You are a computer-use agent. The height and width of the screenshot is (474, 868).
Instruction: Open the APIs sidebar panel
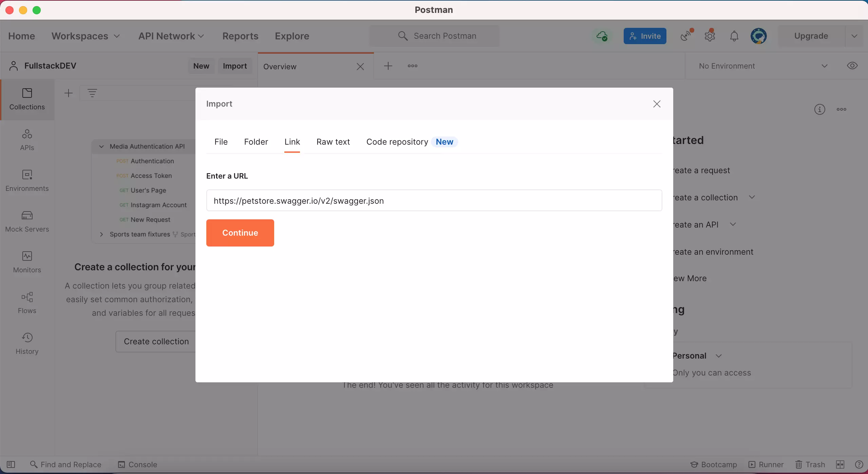[x=27, y=140]
